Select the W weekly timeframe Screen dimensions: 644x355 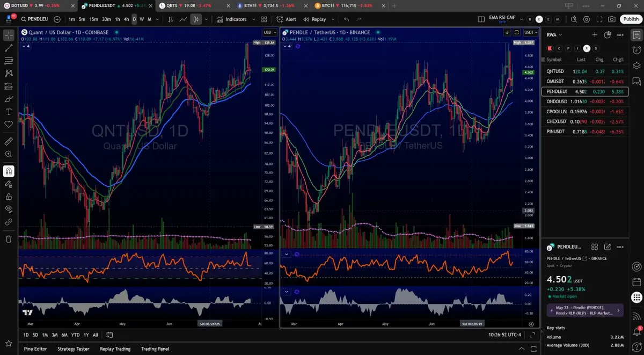[x=142, y=19]
